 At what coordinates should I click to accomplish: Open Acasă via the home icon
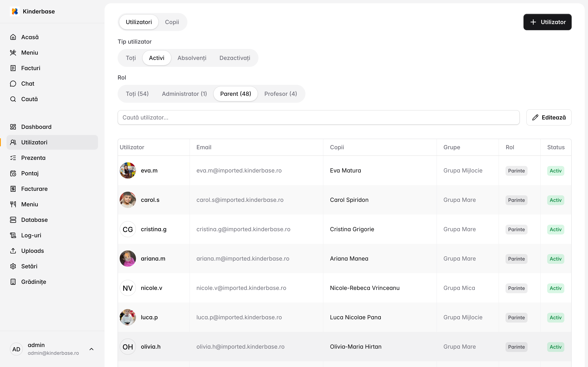coord(13,37)
